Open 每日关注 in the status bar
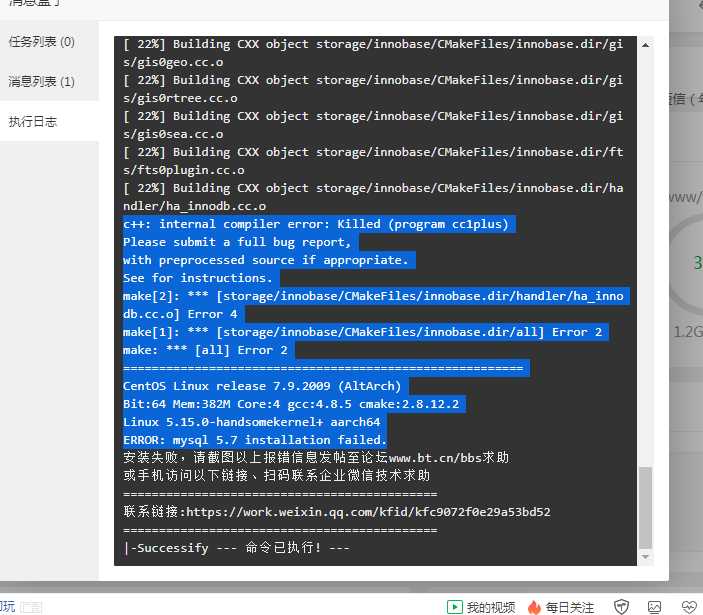703x615 pixels. pyautogui.click(x=561, y=607)
